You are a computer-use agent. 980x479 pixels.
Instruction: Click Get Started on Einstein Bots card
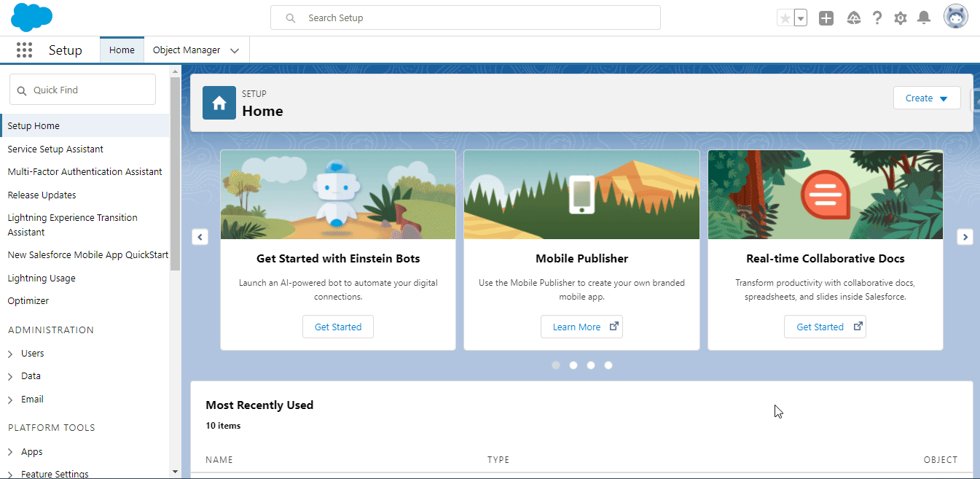[x=338, y=327]
